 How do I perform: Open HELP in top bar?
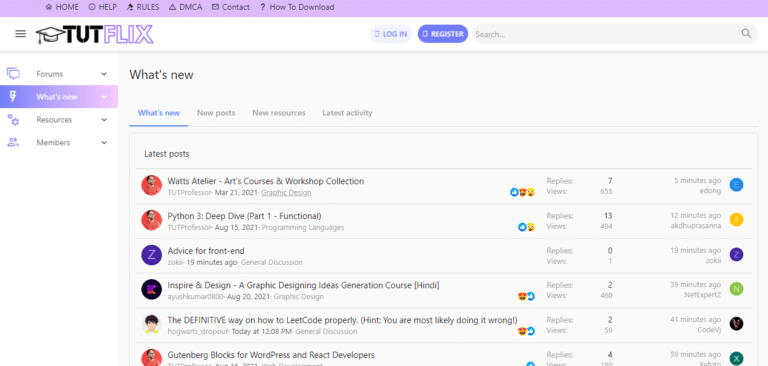(x=103, y=7)
